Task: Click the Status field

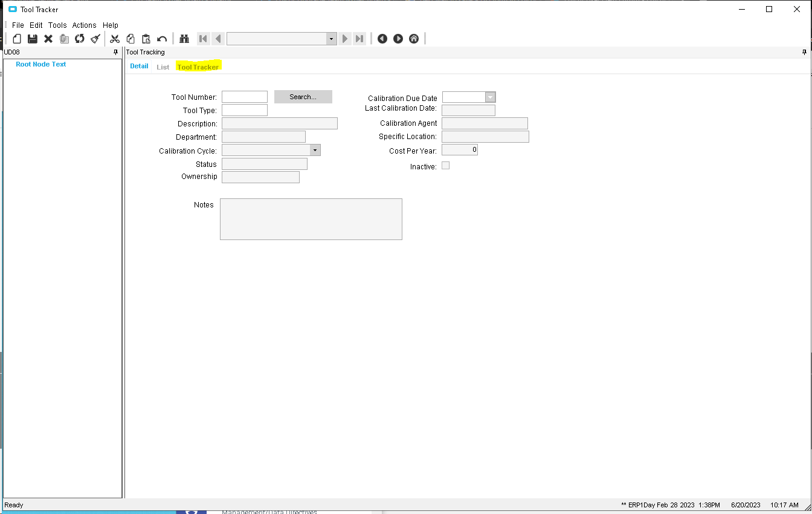Action: point(265,164)
